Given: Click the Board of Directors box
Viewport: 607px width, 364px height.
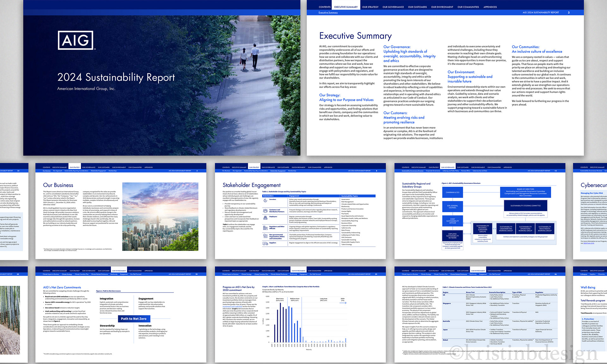Looking at the screenshot, I should point(525,192).
